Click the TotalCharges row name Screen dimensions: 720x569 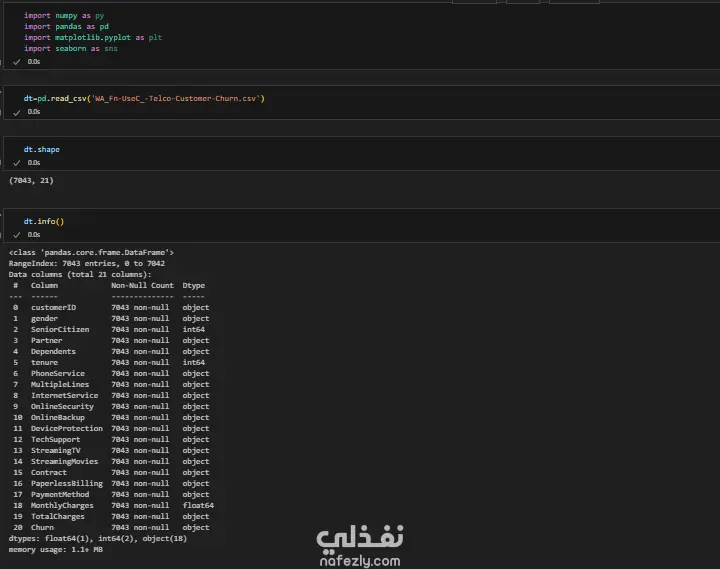[58, 517]
